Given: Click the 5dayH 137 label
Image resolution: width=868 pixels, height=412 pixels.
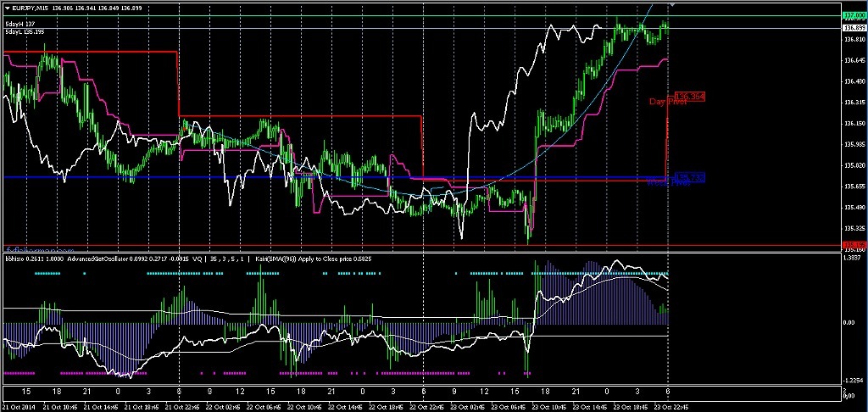Looking at the screenshot, I should pyautogui.click(x=20, y=25).
